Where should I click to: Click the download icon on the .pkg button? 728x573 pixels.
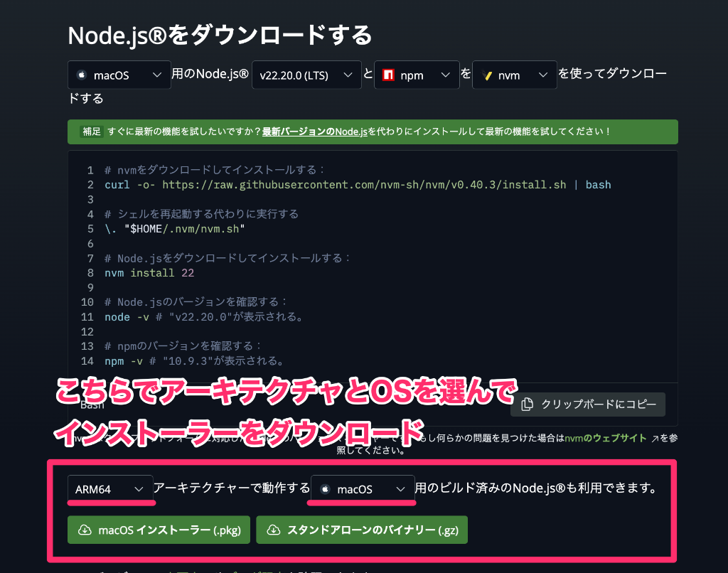click(85, 530)
